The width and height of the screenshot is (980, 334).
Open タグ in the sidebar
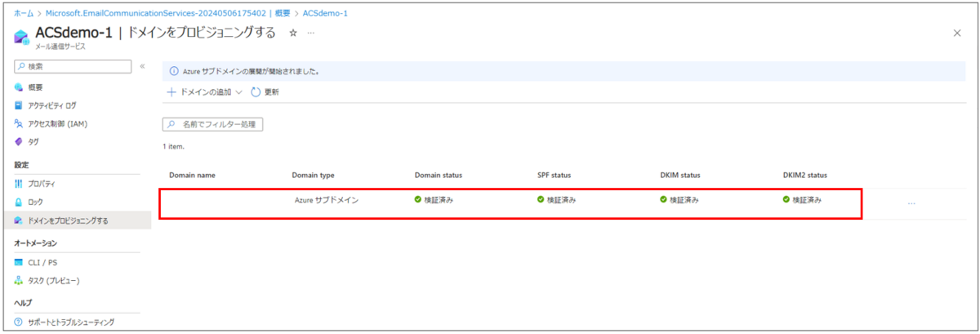[33, 142]
